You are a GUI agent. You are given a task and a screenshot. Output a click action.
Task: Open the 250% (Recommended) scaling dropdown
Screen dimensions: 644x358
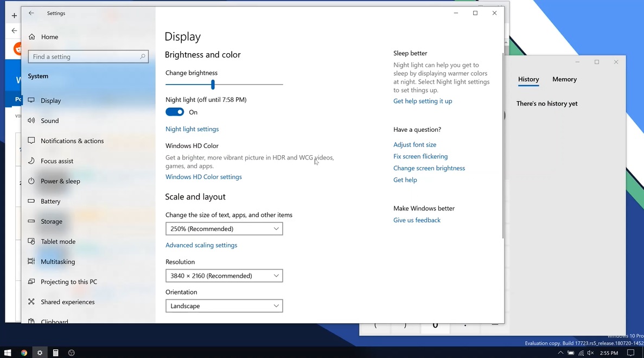pyautogui.click(x=224, y=229)
